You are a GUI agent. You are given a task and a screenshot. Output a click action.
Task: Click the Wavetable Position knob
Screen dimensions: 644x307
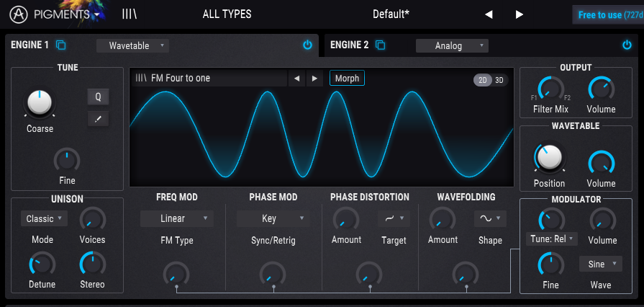pos(549,158)
